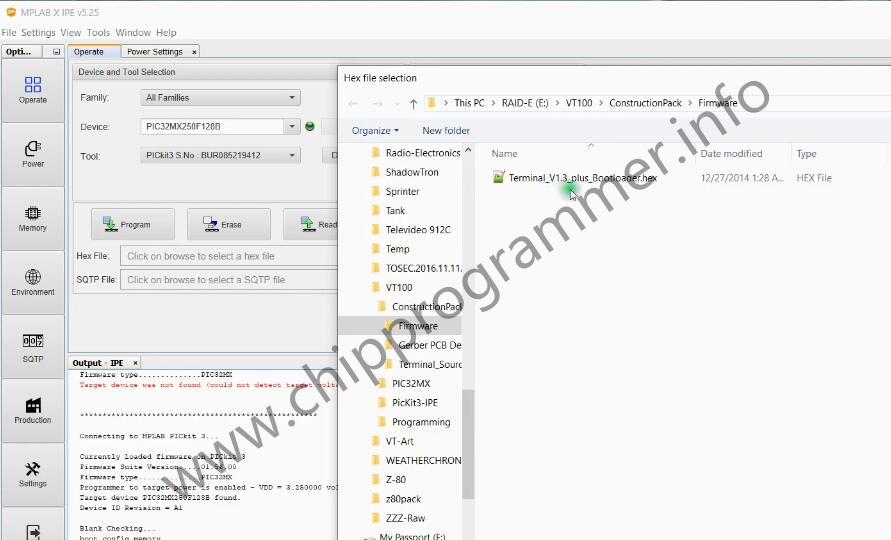Image resolution: width=891 pixels, height=540 pixels.
Task: Select Terminal_V1.3_plus_Bootloader.hex file
Action: tap(582, 178)
